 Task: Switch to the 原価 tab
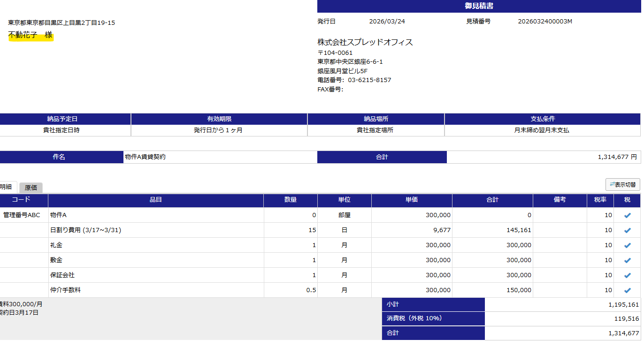pyautogui.click(x=31, y=187)
